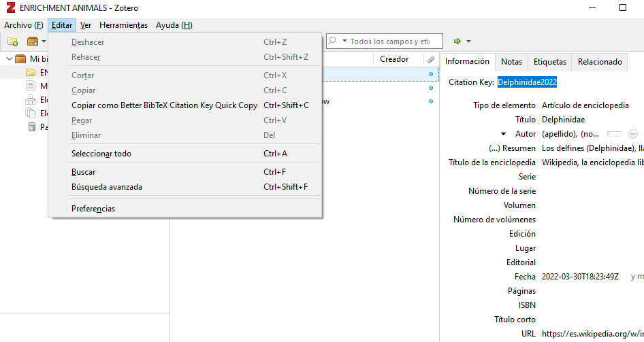Minimize the Zotero window

[x=592, y=7]
